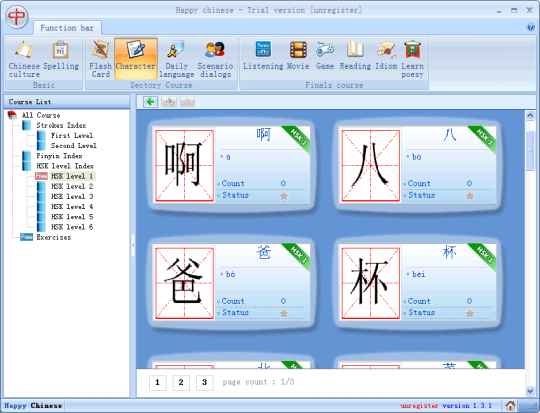Viewport: 540px width, 413px height.
Task: Click the vertical scrollbar thumb
Action: coord(530,151)
